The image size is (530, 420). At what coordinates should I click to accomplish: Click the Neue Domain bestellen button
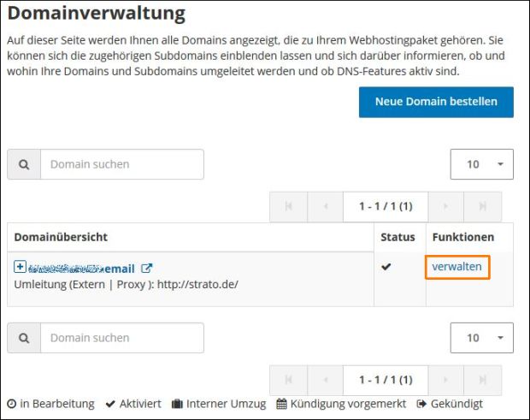[x=436, y=102]
